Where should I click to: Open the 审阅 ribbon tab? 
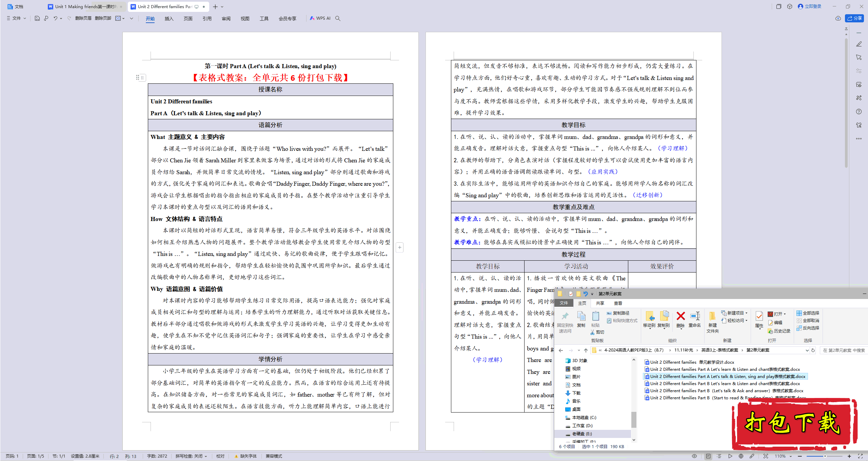(x=226, y=19)
